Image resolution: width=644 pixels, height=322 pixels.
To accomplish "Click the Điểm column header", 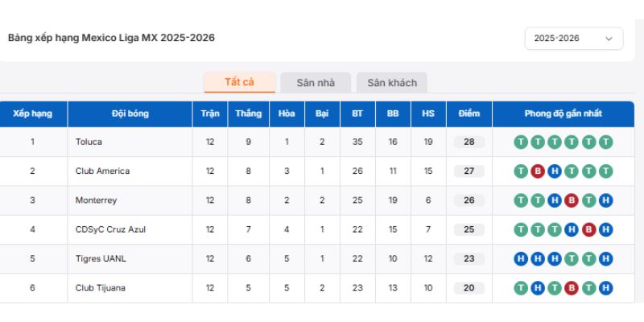I will click(469, 114).
